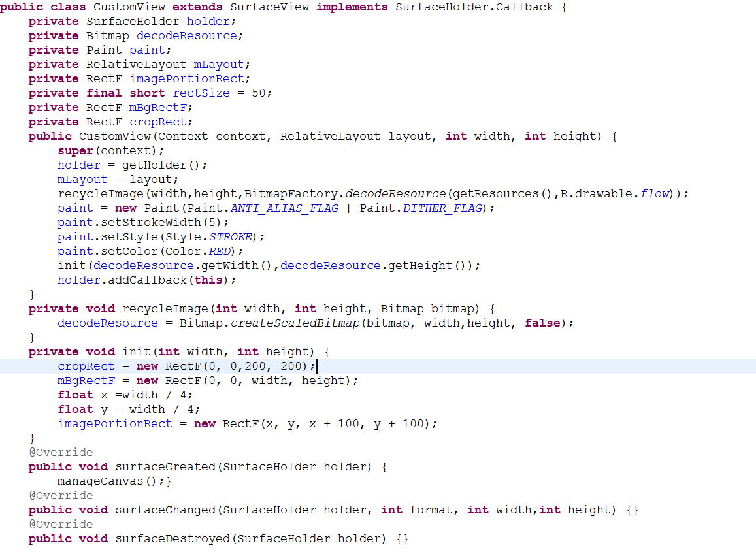Image resolution: width=756 pixels, height=552 pixels.
Task: Click the 'float x =width / 4;' line
Action: (x=125, y=395)
